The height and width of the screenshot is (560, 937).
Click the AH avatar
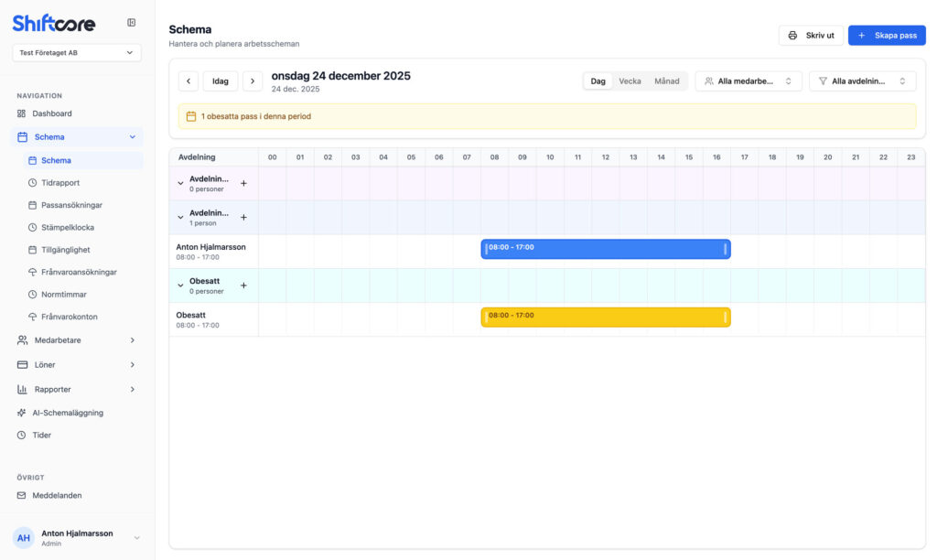coord(23,538)
